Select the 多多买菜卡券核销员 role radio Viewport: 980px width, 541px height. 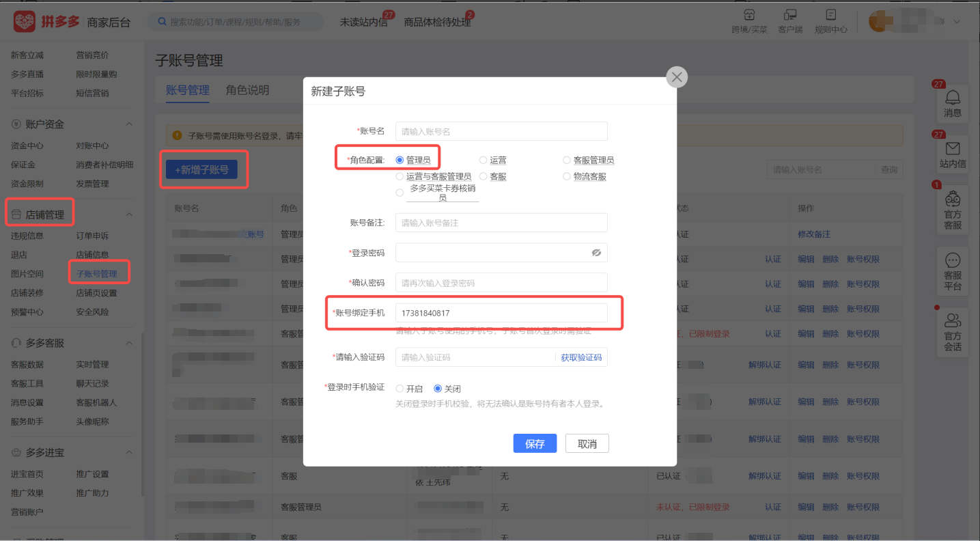tap(400, 193)
